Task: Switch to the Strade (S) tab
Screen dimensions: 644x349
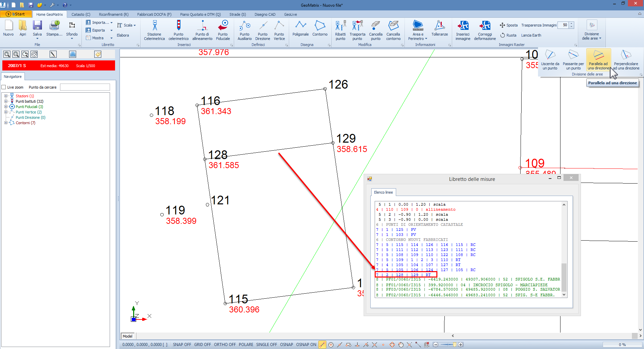Action: click(x=237, y=14)
